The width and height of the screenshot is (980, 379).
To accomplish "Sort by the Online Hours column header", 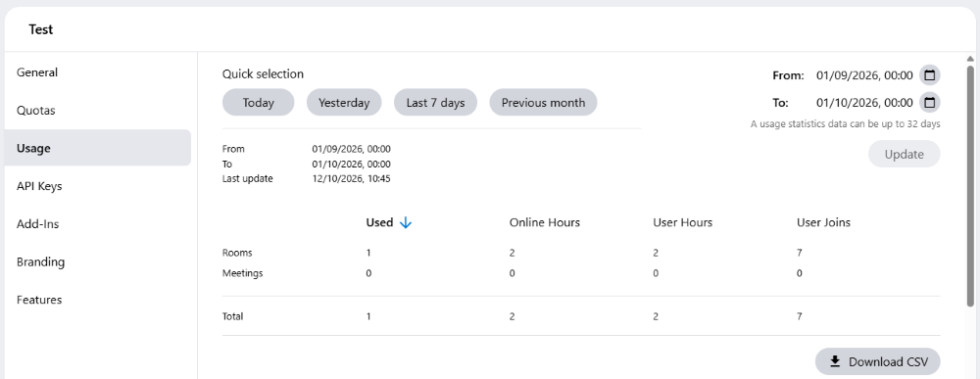I will pyautogui.click(x=544, y=222).
